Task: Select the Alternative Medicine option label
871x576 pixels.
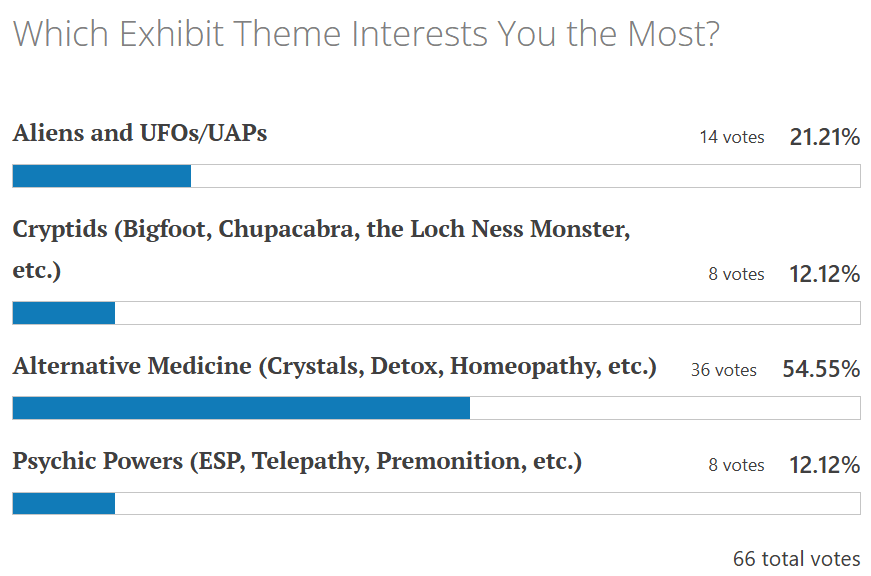Action: point(334,366)
